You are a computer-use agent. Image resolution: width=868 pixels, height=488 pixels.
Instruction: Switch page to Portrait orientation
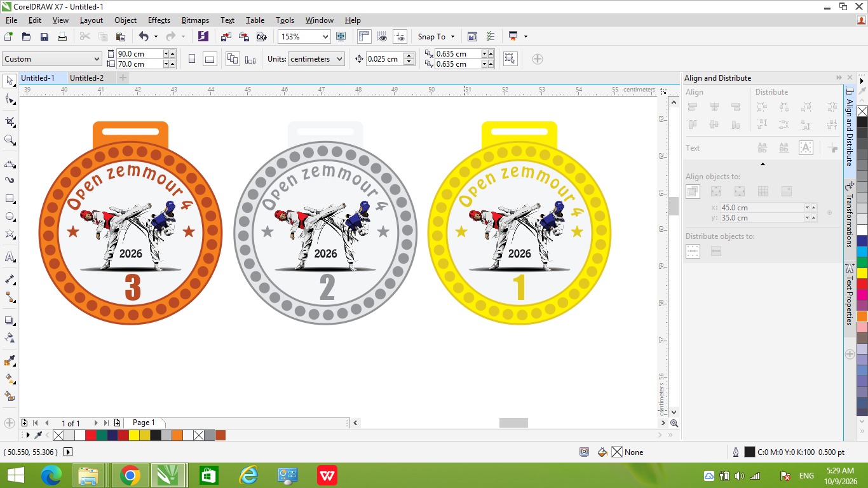click(192, 59)
